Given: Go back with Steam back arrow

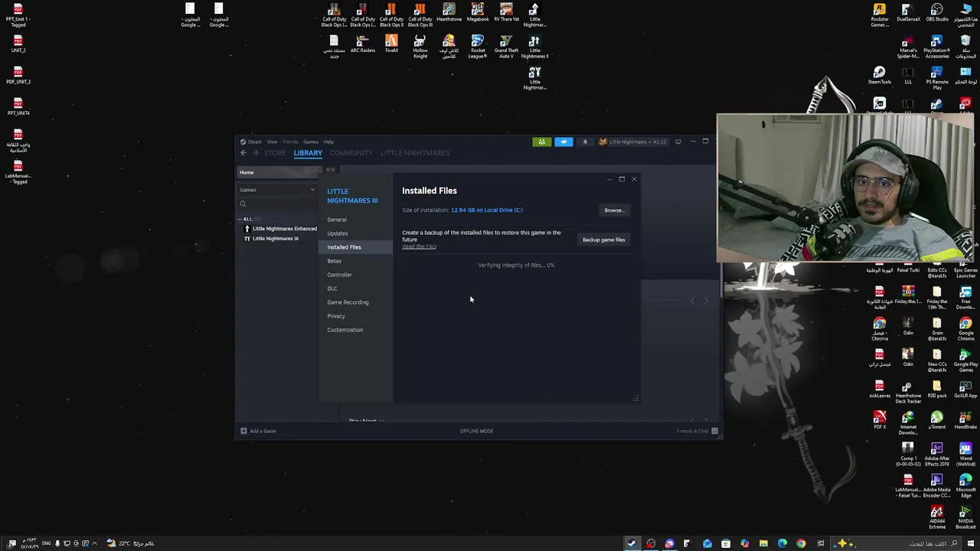Looking at the screenshot, I should [x=243, y=153].
